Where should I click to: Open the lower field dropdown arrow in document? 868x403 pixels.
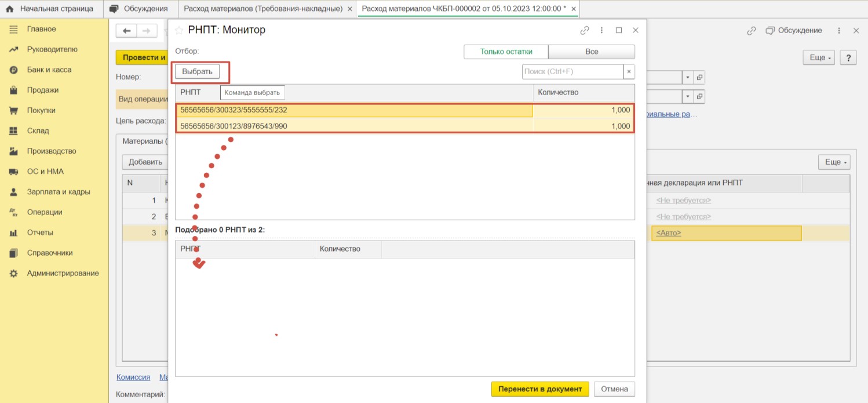pos(688,97)
